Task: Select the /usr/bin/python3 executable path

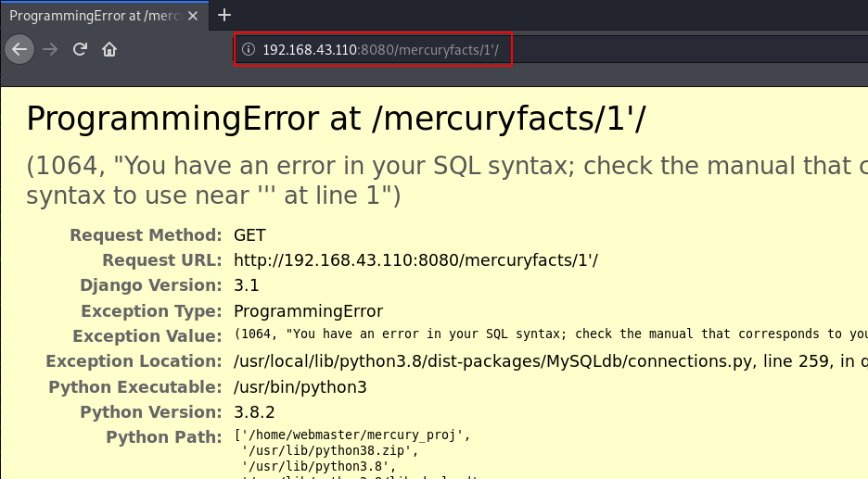Action: [x=300, y=386]
